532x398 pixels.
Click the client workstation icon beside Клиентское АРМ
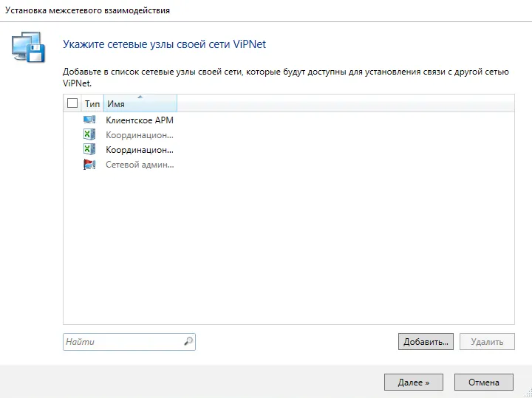click(89, 120)
